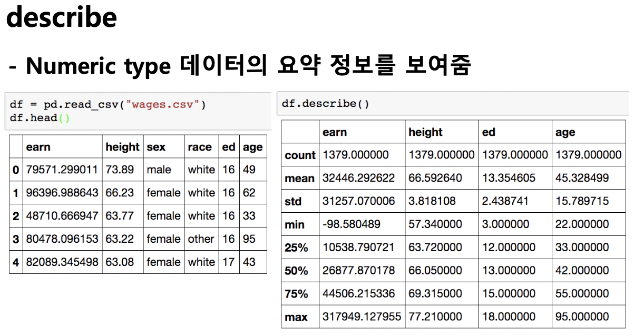Click the value 82089.345498
The width and height of the screenshot is (644, 336).
click(62, 262)
